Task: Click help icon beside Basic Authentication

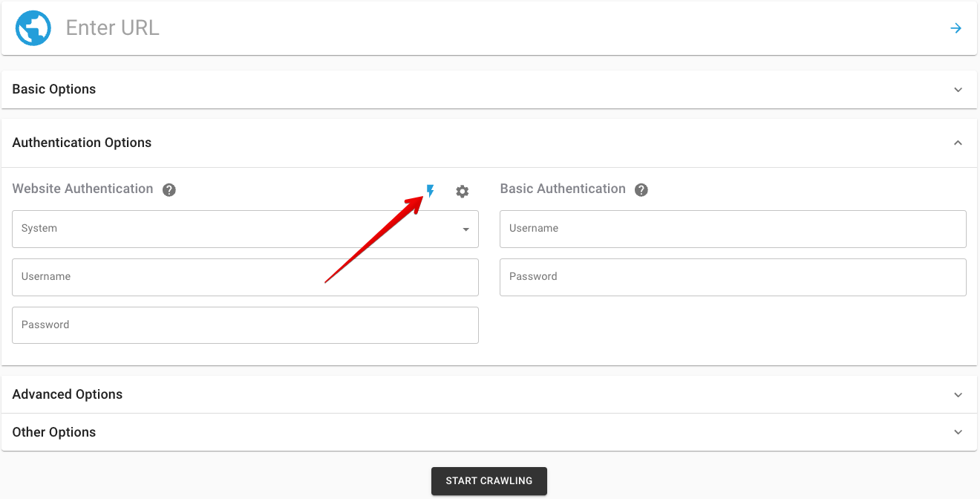Action: 641,190
